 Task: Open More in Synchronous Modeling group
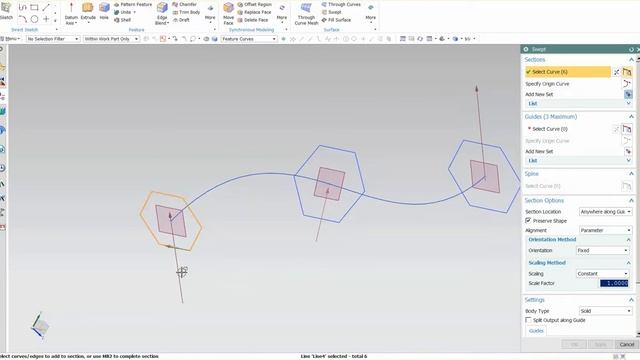[x=282, y=13]
